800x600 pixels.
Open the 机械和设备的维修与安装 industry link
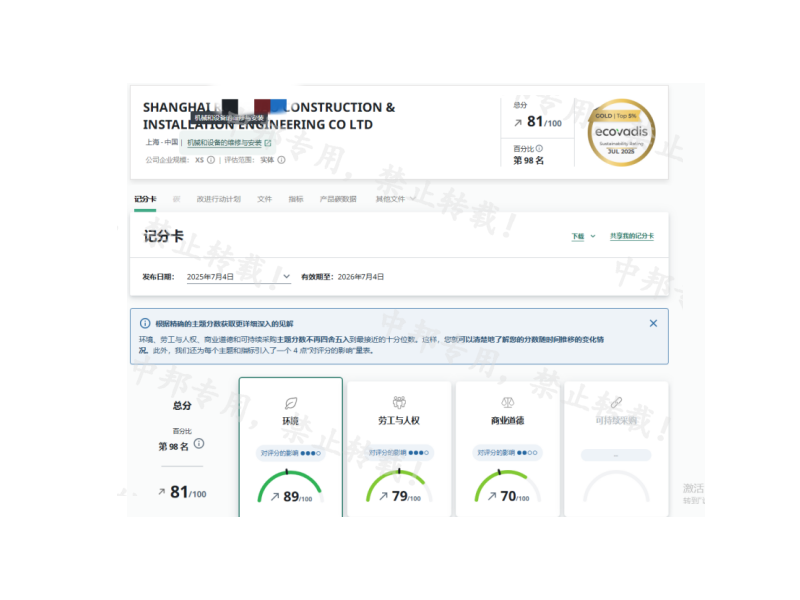228,143
